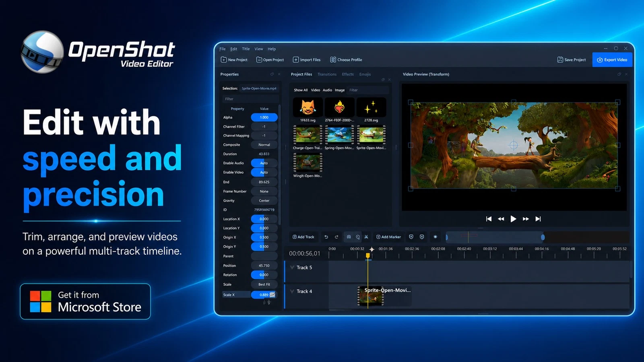This screenshot has width=644, height=362.
Task: Jump to previous marker
Action: pos(411,237)
